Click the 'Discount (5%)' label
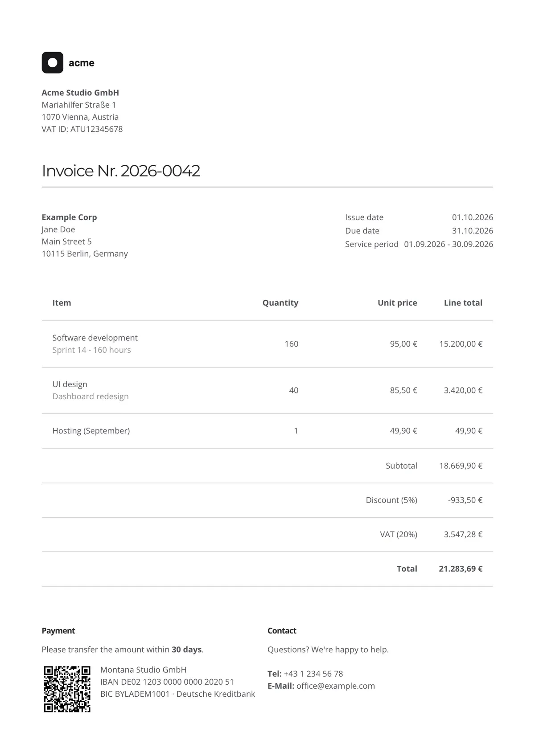This screenshot has height=756, width=535. (391, 500)
